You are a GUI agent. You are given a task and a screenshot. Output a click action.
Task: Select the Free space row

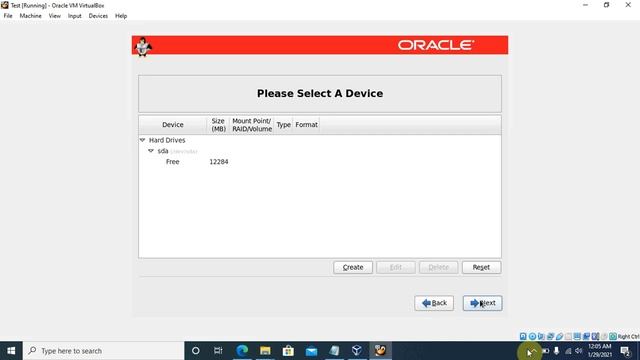[x=320, y=162]
